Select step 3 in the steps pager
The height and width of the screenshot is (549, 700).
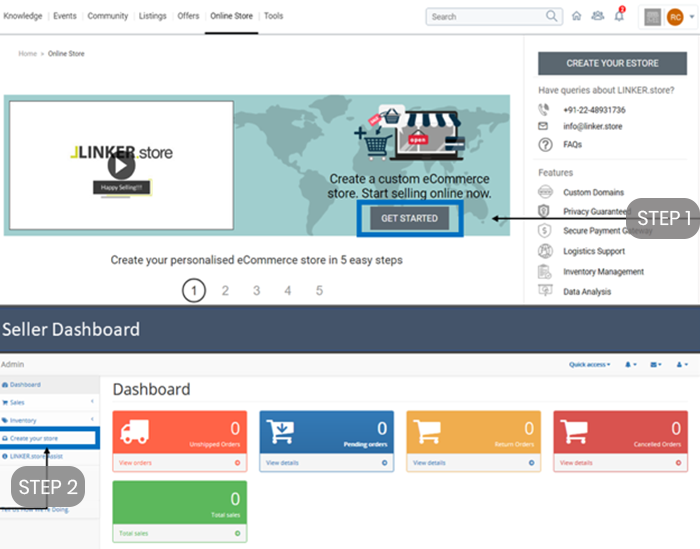257,291
